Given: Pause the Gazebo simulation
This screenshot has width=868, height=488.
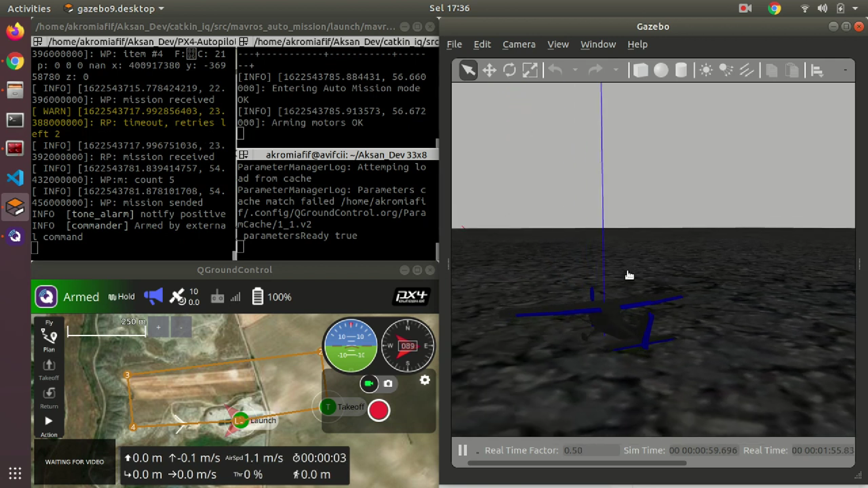Looking at the screenshot, I should click(x=462, y=450).
